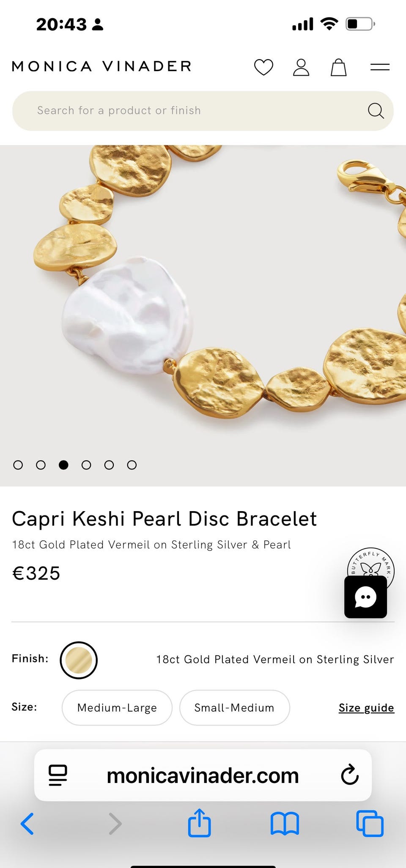This screenshot has width=406, height=868.
Task: Open the hamburger menu
Action: (x=380, y=67)
